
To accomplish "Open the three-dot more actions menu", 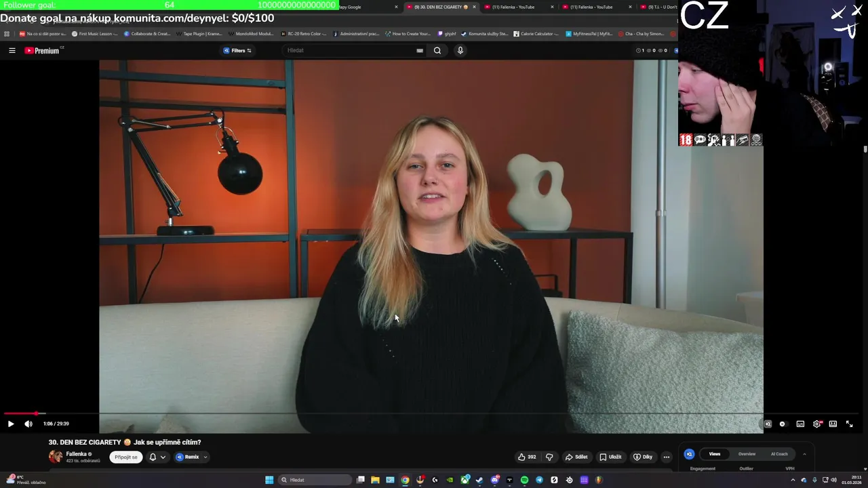I will coord(667,457).
